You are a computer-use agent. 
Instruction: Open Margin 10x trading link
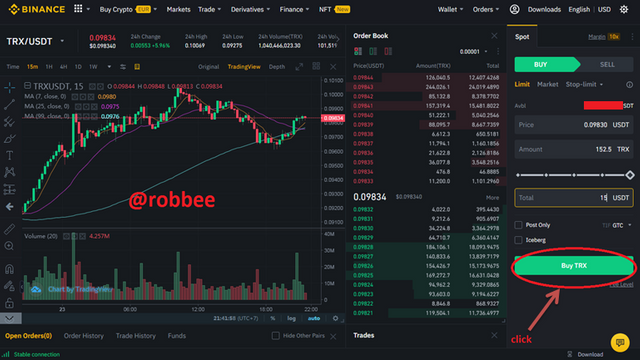[x=604, y=37]
